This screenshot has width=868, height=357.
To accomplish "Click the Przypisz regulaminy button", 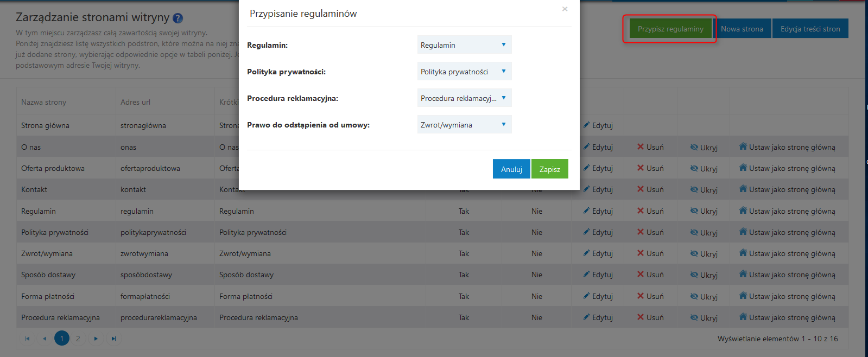I will click(670, 29).
